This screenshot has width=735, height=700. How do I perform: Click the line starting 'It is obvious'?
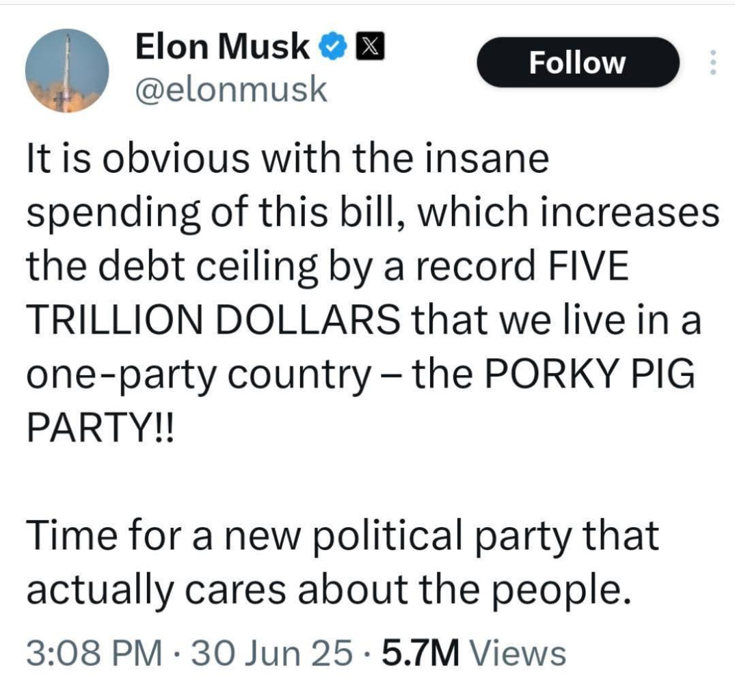pos(287,159)
